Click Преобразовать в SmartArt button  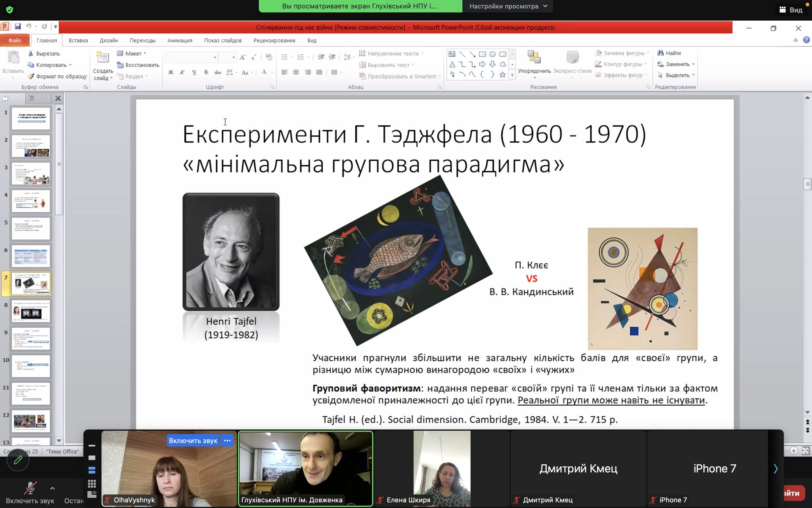point(399,76)
